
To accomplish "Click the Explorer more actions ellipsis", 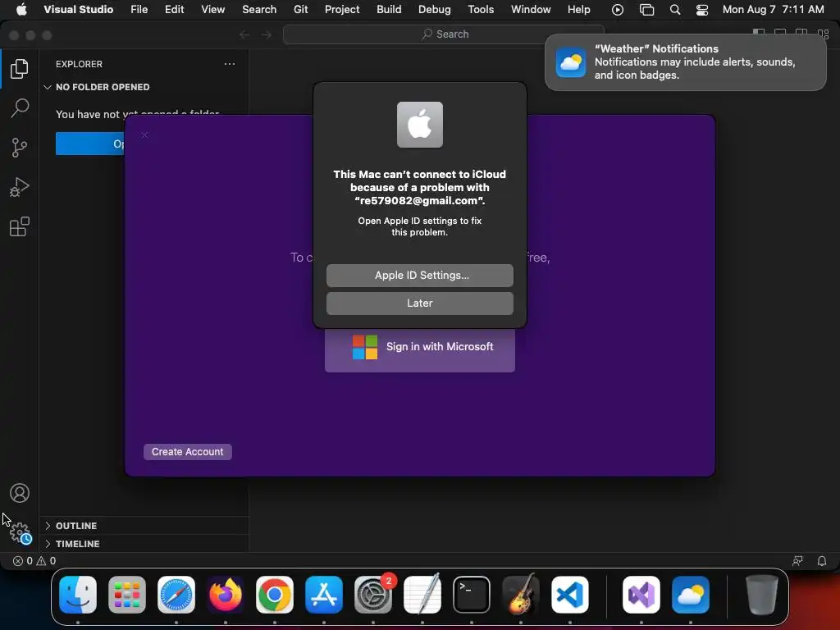I will click(x=230, y=64).
